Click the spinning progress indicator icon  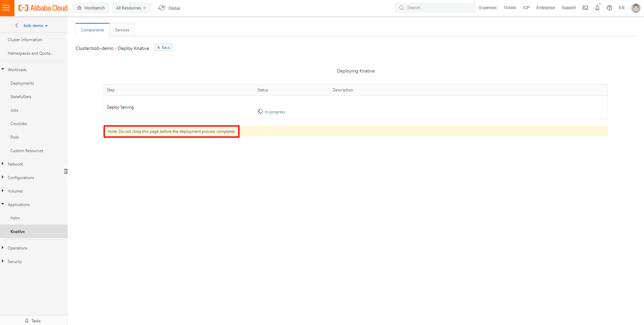point(261,111)
